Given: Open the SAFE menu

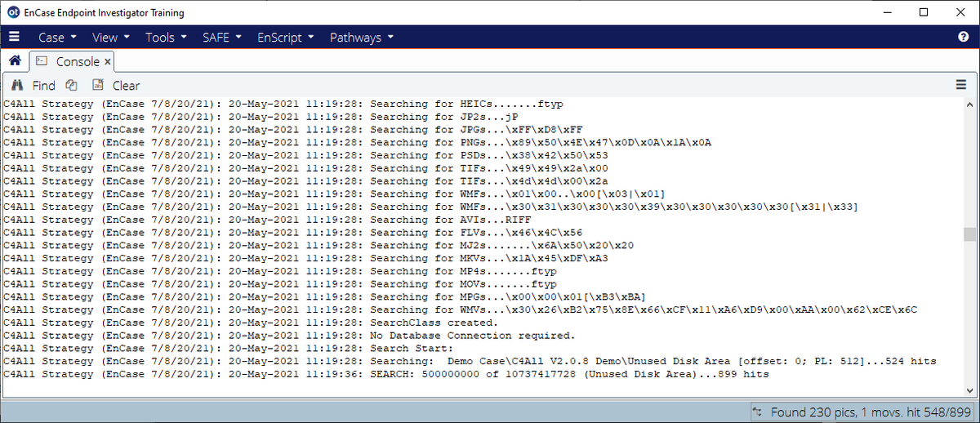Looking at the screenshot, I should (x=221, y=37).
